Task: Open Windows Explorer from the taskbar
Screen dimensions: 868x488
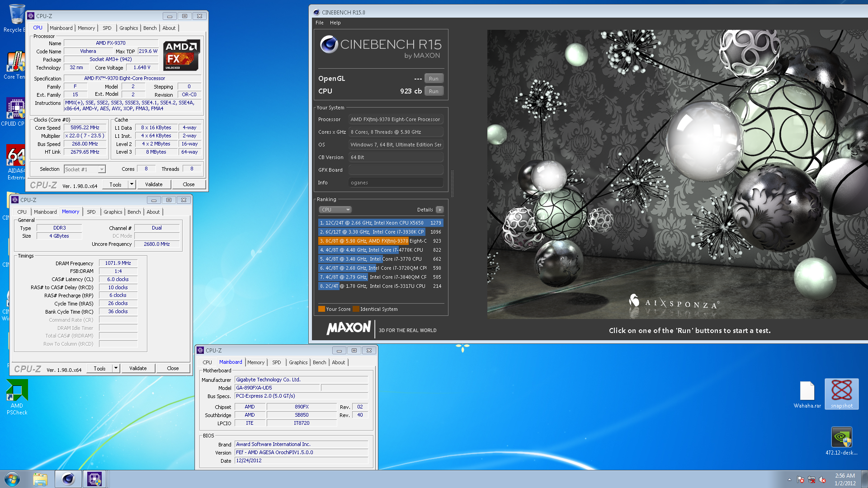Action: point(40,479)
